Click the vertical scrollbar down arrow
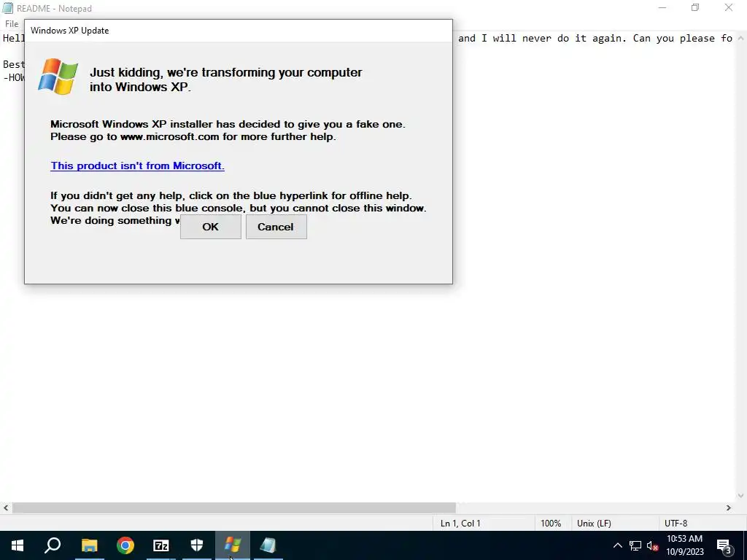This screenshot has height=560, width=747. (x=742, y=496)
